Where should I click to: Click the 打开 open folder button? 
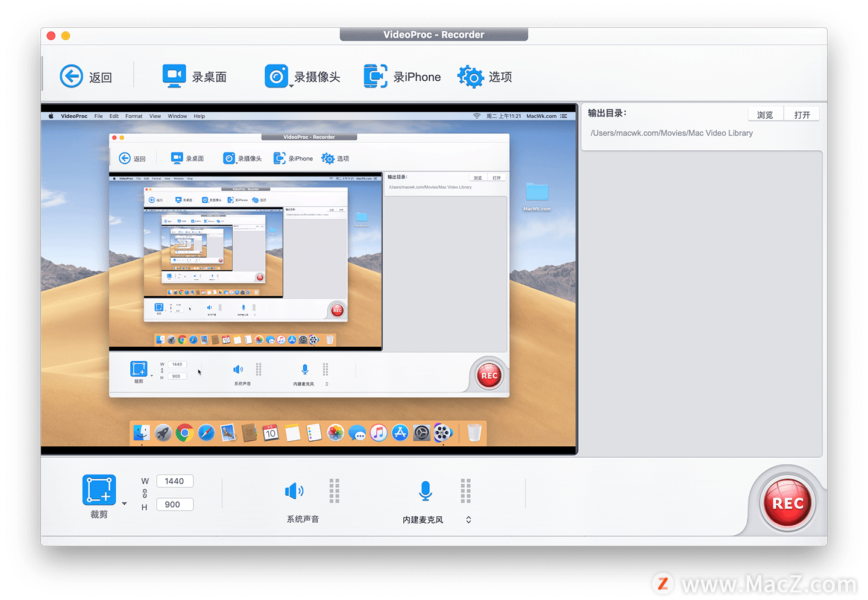click(x=802, y=115)
